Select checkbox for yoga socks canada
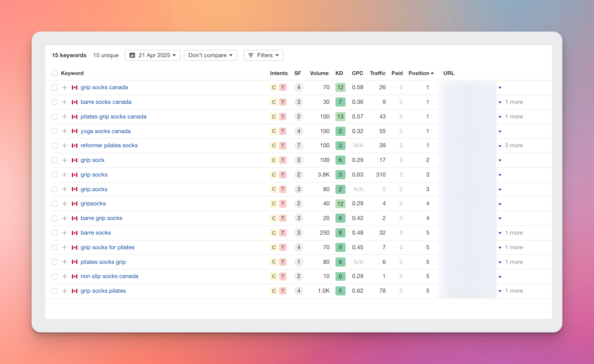Screen dimensions: 594x364 pyautogui.click(x=55, y=131)
